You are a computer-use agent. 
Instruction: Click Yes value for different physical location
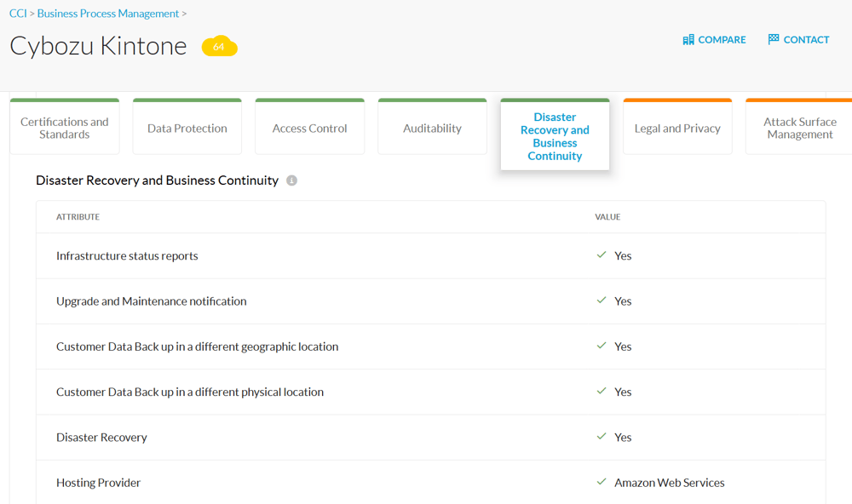click(623, 392)
